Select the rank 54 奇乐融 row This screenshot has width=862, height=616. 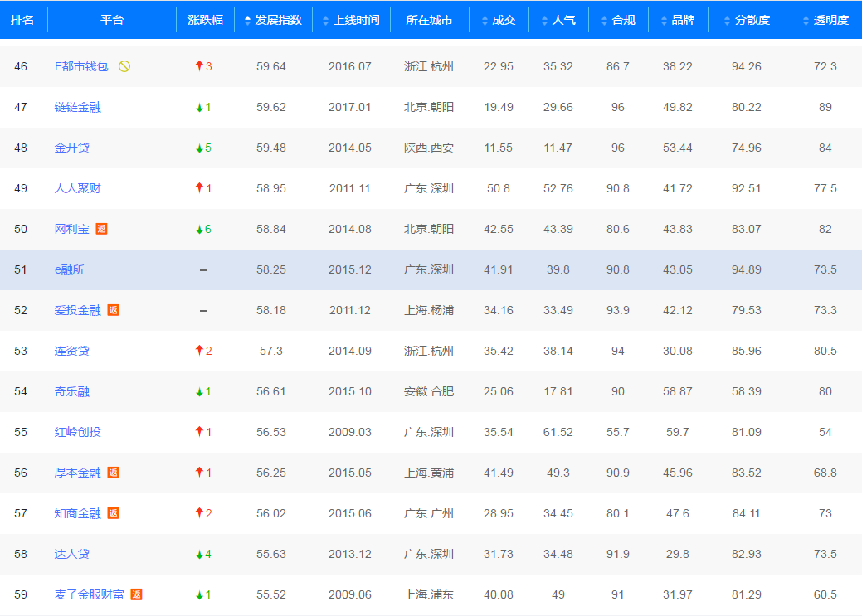[x=431, y=391]
